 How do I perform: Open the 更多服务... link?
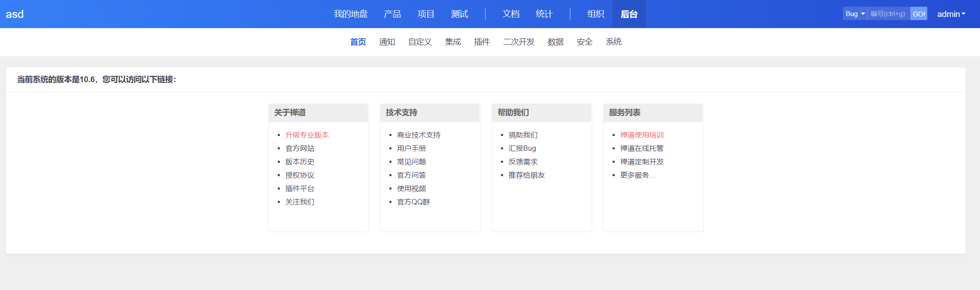[638, 175]
